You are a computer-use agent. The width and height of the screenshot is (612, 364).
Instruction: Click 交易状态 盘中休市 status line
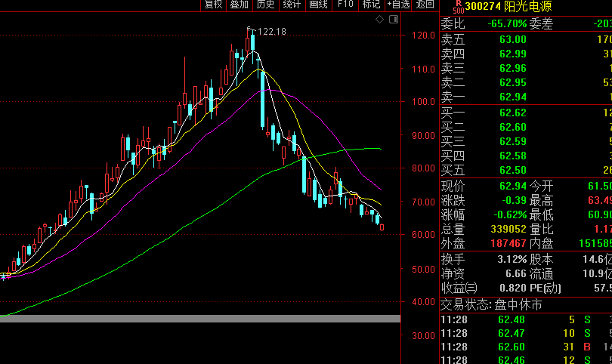491,304
